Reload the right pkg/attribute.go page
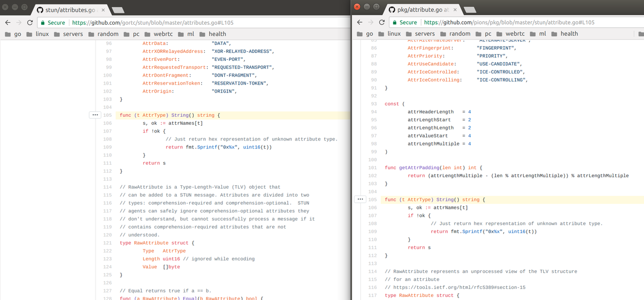Image resolution: width=644 pixels, height=300 pixels. coord(382,23)
